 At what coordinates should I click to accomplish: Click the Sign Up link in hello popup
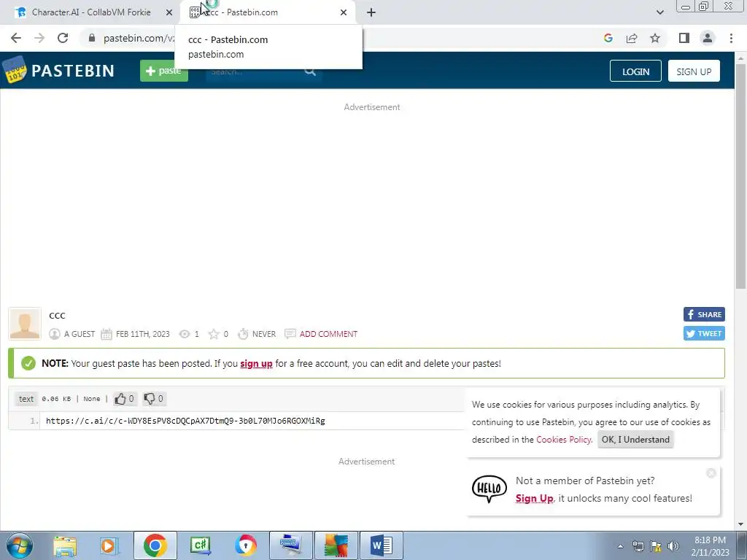(x=534, y=498)
